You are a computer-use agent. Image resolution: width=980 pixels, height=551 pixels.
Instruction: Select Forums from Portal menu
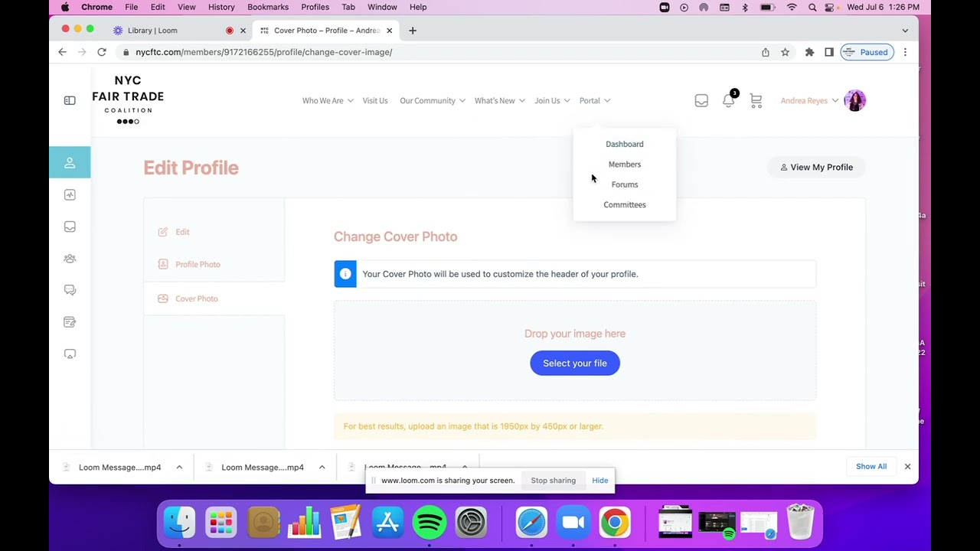pos(625,184)
